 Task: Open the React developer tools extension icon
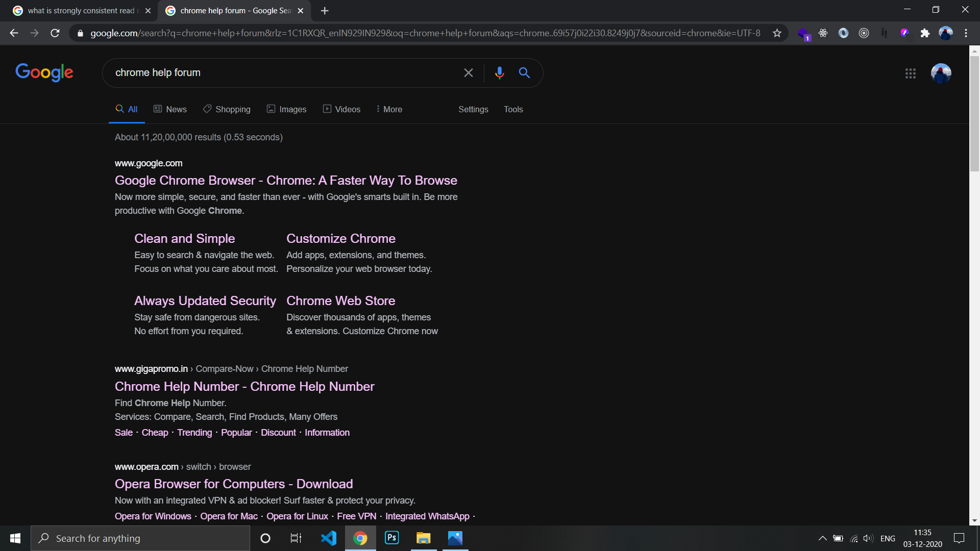823,33
